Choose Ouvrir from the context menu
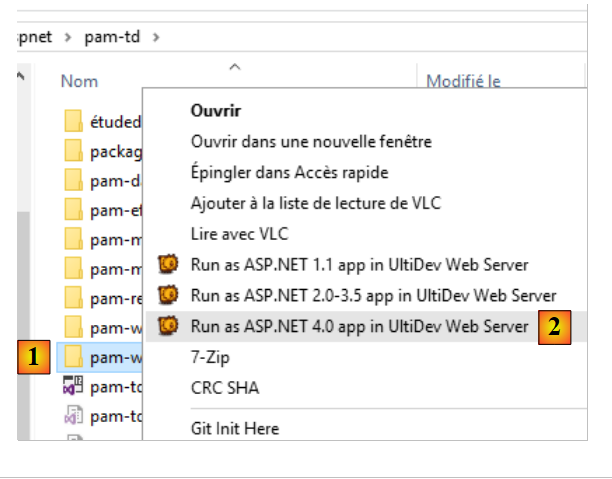Viewport: 612px width, 479px height. point(215,111)
